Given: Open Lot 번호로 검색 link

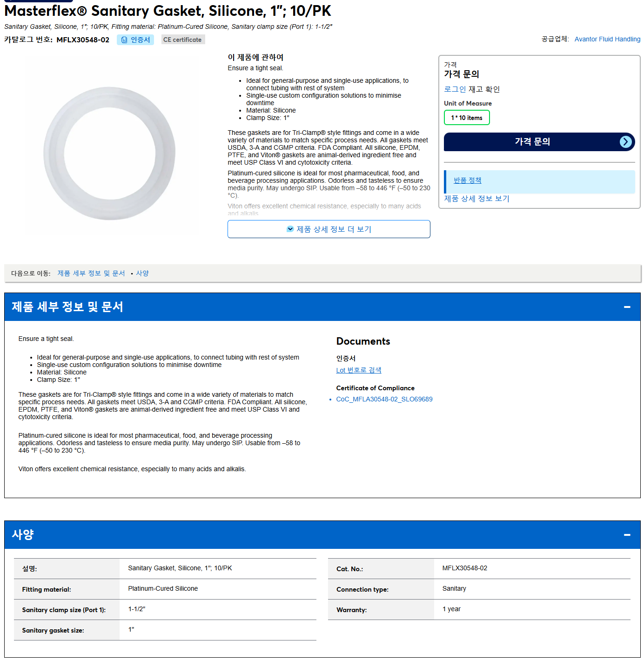Looking at the screenshot, I should [x=359, y=370].
